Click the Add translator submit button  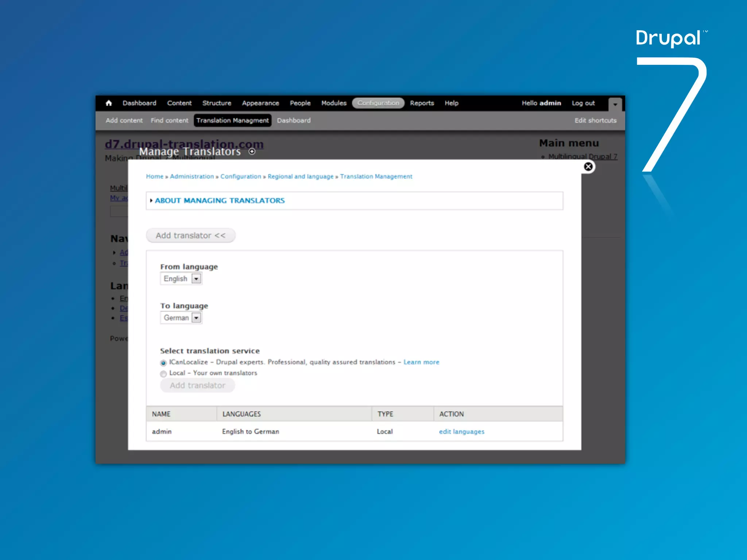(197, 385)
